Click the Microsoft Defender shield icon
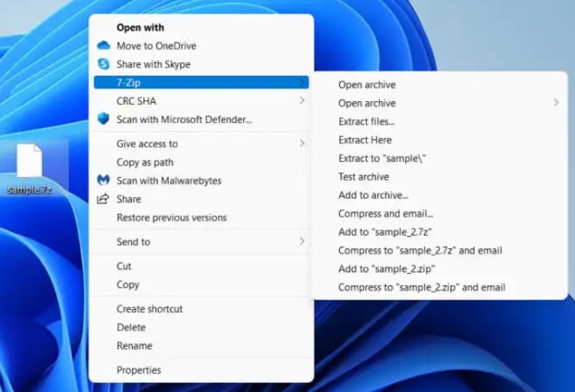Viewport: 575px width, 392px height. [104, 119]
